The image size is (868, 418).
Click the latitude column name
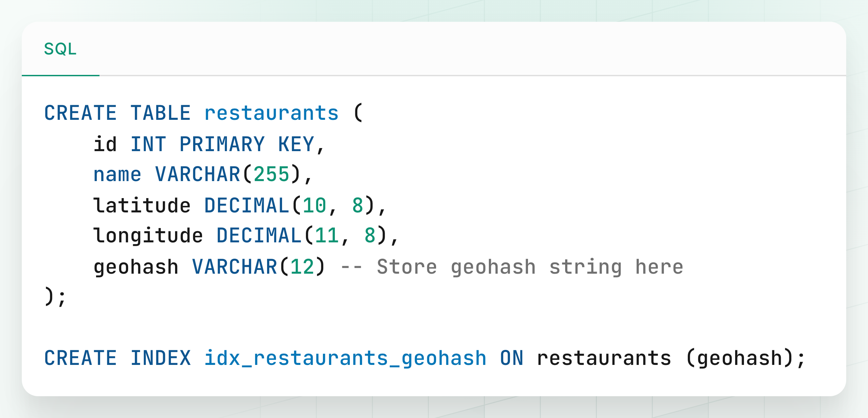click(x=142, y=205)
